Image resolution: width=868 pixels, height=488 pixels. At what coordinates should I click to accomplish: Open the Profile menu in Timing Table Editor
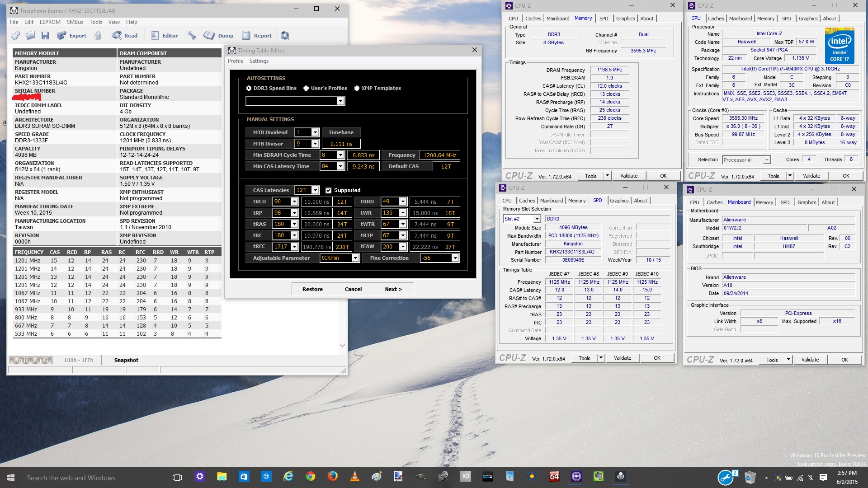pos(236,61)
